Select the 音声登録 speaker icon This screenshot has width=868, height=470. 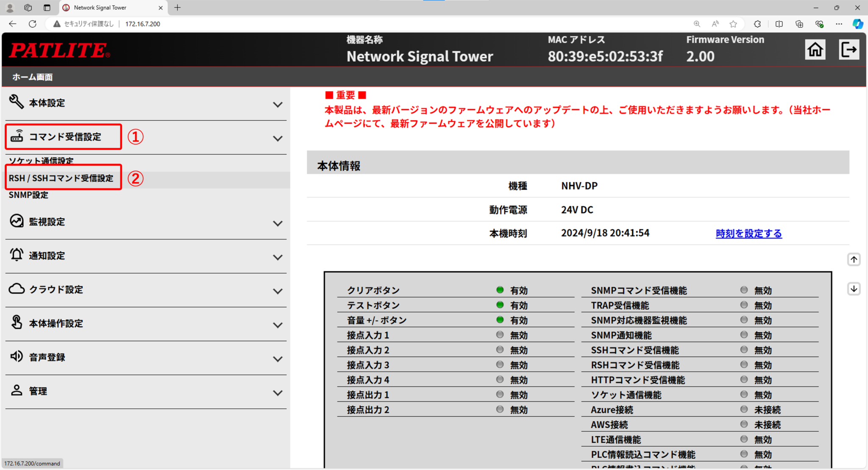16,356
